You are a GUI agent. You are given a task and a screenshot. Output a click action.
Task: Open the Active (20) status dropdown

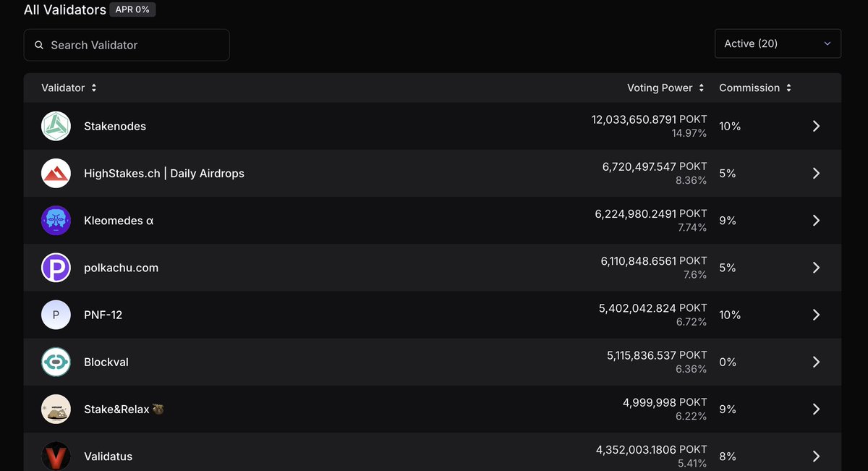778,43
